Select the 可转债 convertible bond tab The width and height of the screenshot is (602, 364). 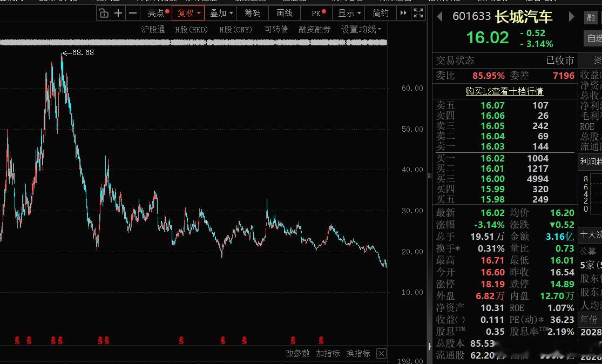point(276,30)
